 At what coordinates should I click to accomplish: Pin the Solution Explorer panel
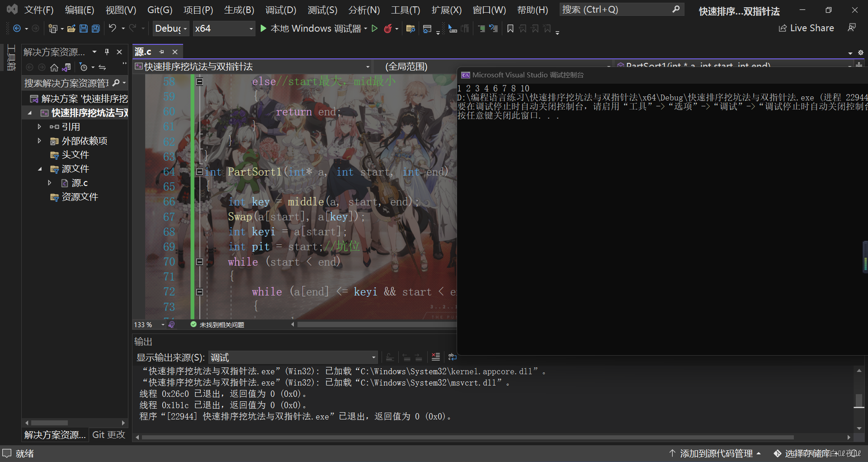[107, 52]
